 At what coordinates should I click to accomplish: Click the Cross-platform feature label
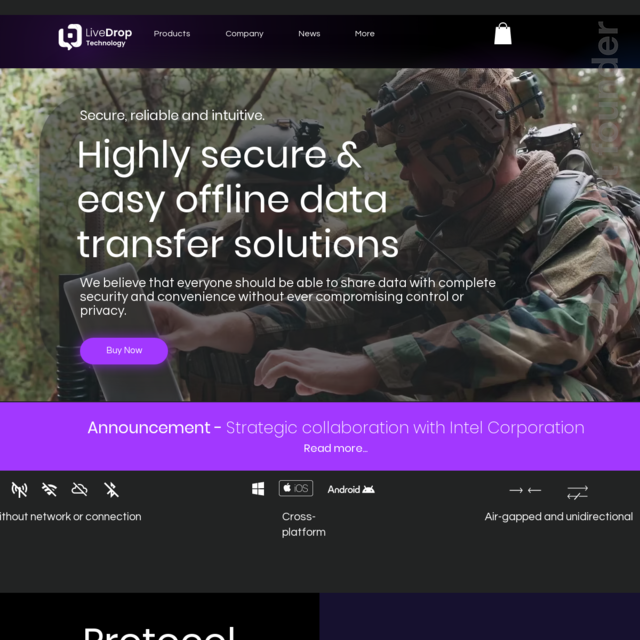click(304, 524)
